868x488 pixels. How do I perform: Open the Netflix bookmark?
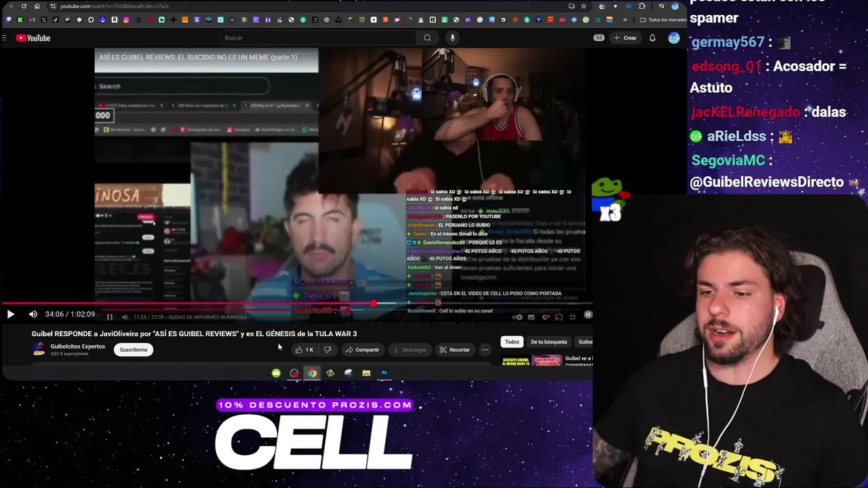[150, 20]
